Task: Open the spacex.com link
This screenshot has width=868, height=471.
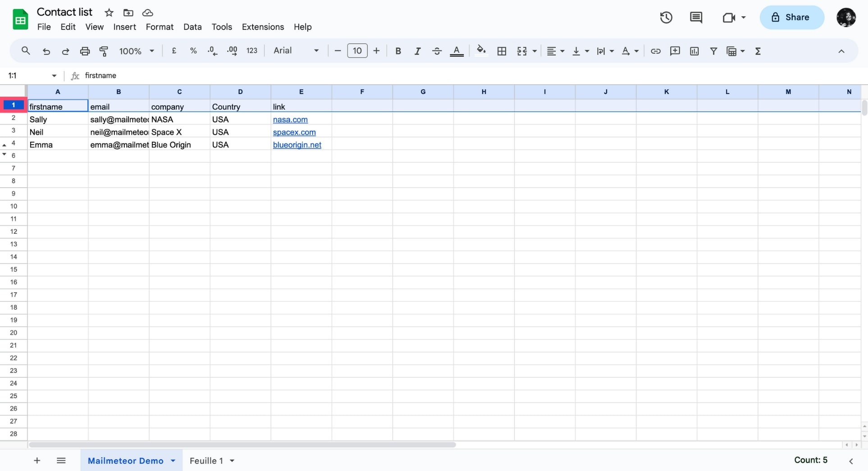Action: 294,132
